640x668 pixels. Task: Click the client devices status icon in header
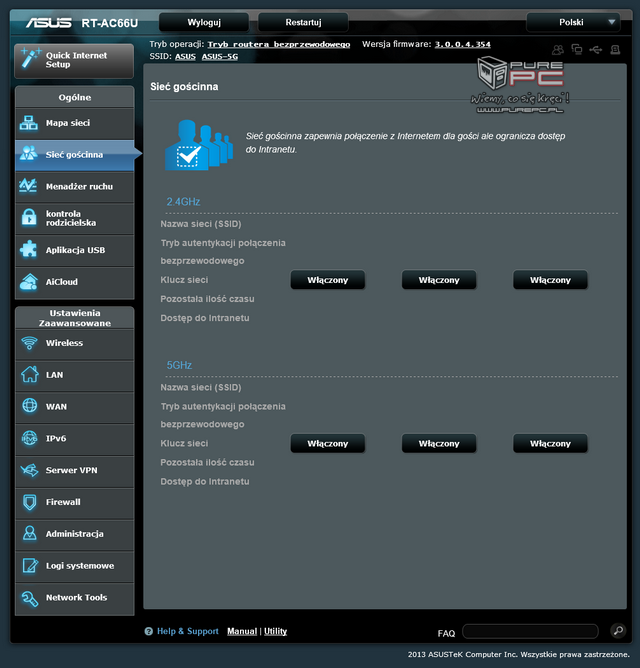pos(577,49)
